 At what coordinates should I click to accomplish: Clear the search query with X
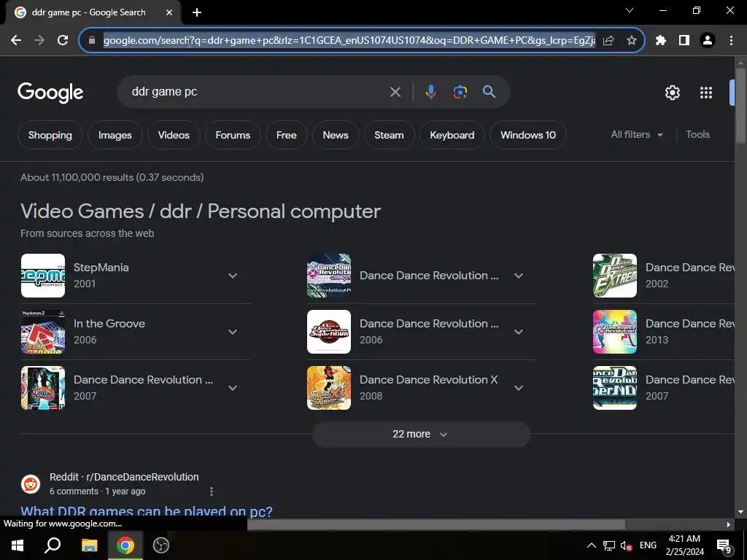tap(395, 92)
